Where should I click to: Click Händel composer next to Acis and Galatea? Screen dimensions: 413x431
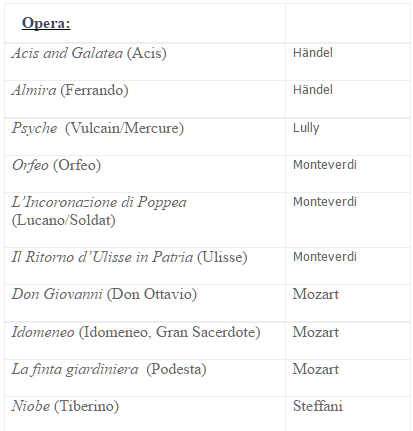pyautogui.click(x=313, y=53)
